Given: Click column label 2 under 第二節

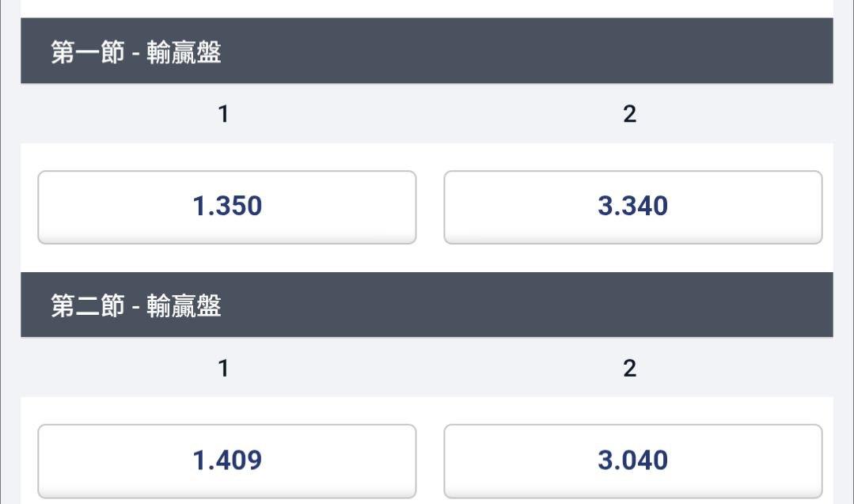Looking at the screenshot, I should click(629, 369).
